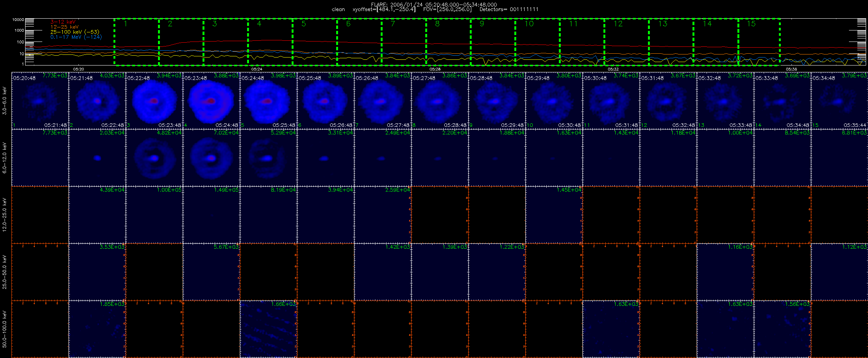Screen dimensions: 868x358
Task: Open the 25-50 keV image labeled 5.67E+03
Action: click(211, 272)
